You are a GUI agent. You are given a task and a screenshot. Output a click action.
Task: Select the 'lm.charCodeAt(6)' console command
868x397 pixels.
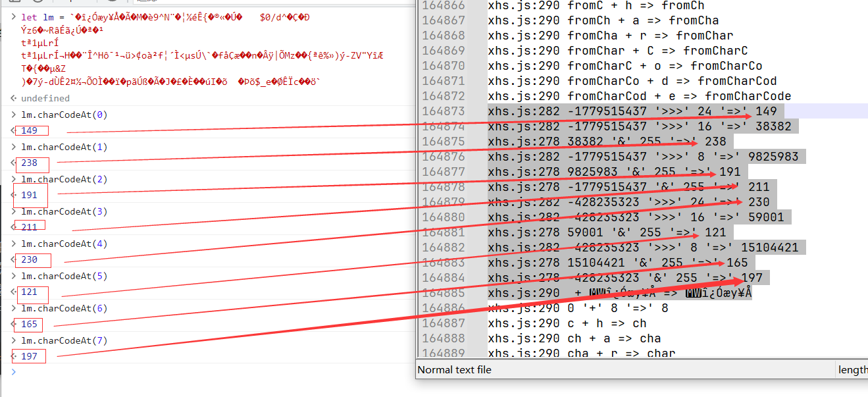click(64, 308)
